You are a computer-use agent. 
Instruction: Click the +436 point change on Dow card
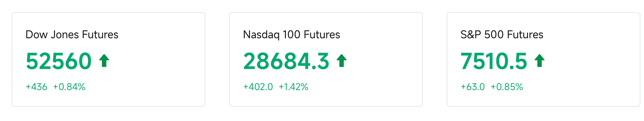[x=36, y=87]
